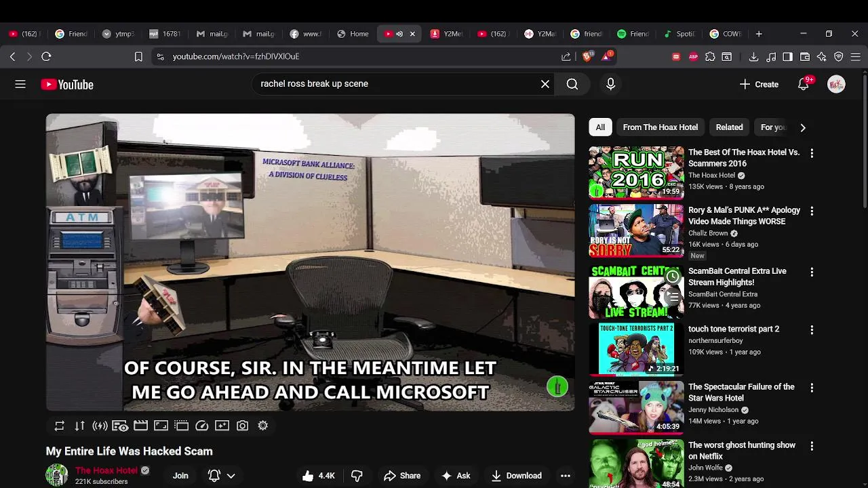868x488 pixels.
Task: Open The Hoax Hotel channel link
Action: [106, 470]
